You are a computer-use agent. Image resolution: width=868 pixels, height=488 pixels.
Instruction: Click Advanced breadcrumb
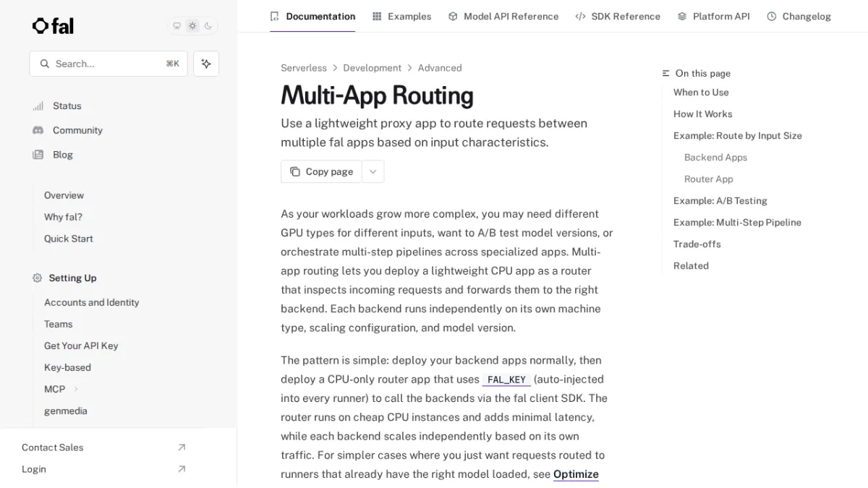pyautogui.click(x=440, y=68)
